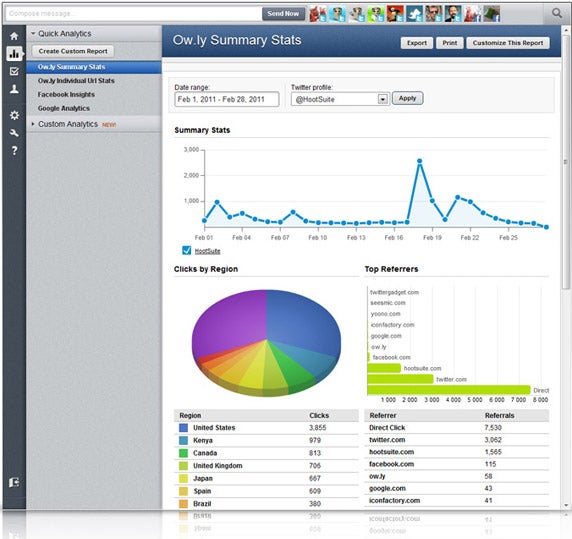Select Ow.ly Individual Url Stats report
Screen dimensions: 572x539
click(x=76, y=81)
